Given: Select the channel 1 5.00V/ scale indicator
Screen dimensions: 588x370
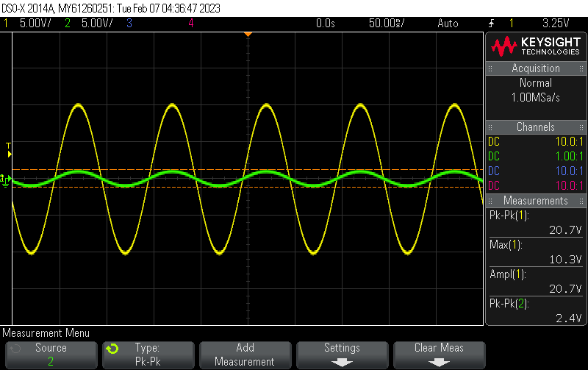Looking at the screenshot, I should pyautogui.click(x=29, y=24).
